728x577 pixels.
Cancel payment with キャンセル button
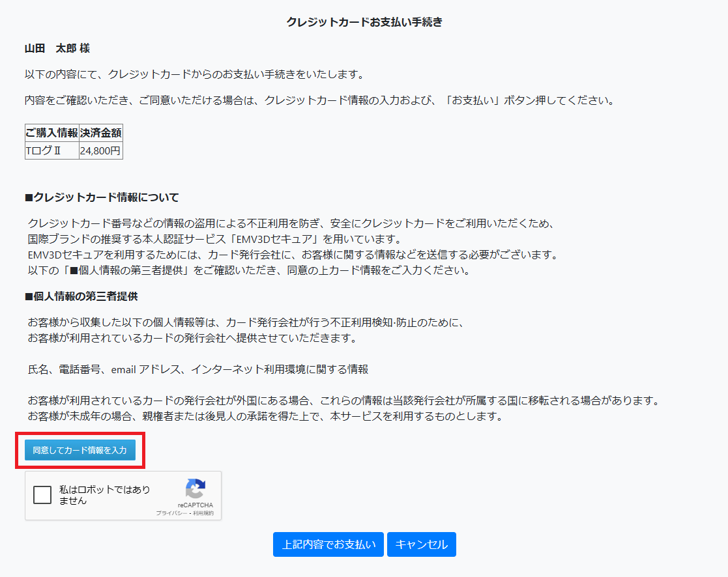click(421, 544)
